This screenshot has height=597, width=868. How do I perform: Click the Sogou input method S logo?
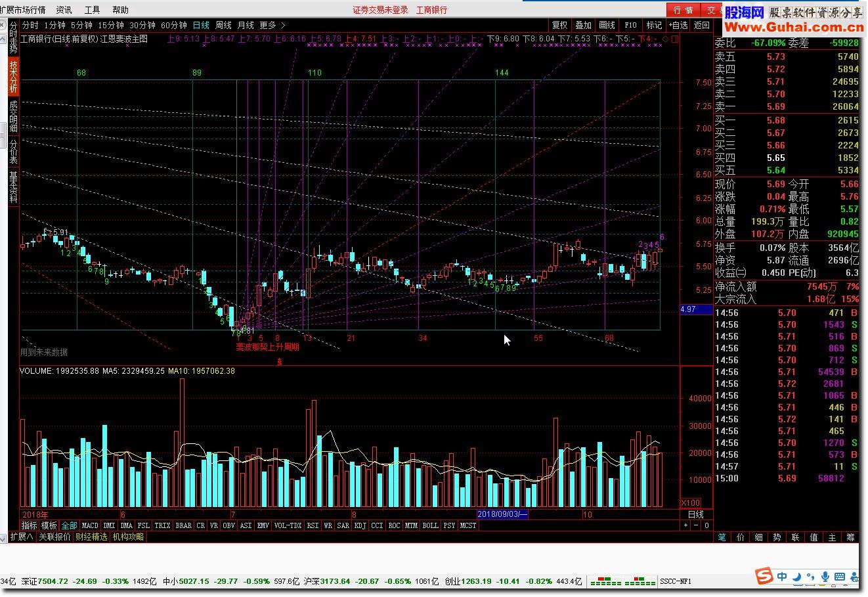(x=764, y=576)
